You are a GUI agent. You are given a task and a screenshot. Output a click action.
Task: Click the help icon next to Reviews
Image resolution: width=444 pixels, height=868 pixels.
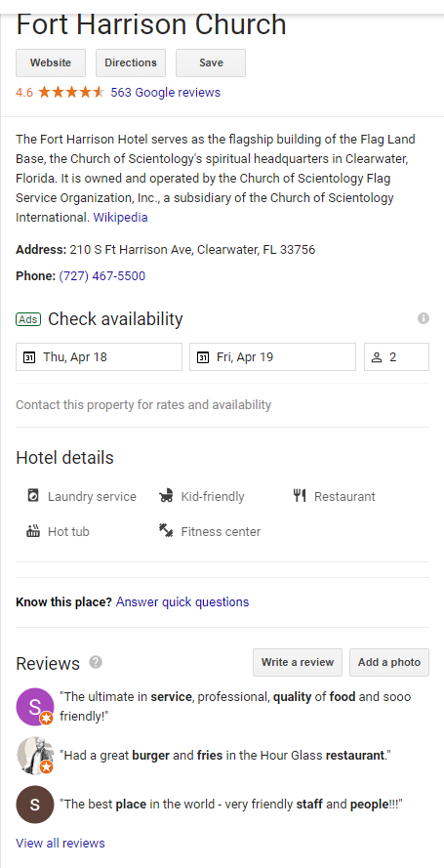pos(96,662)
